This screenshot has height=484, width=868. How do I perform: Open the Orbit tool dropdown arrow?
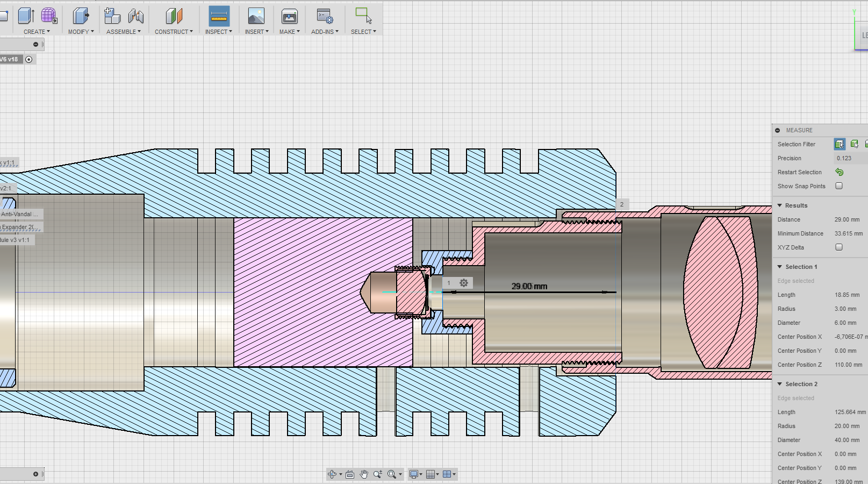pyautogui.click(x=340, y=475)
